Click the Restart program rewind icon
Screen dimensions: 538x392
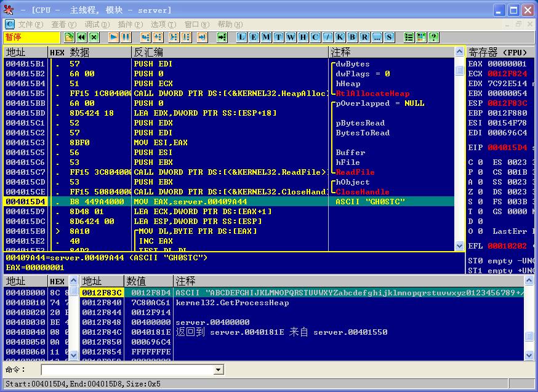(82, 38)
